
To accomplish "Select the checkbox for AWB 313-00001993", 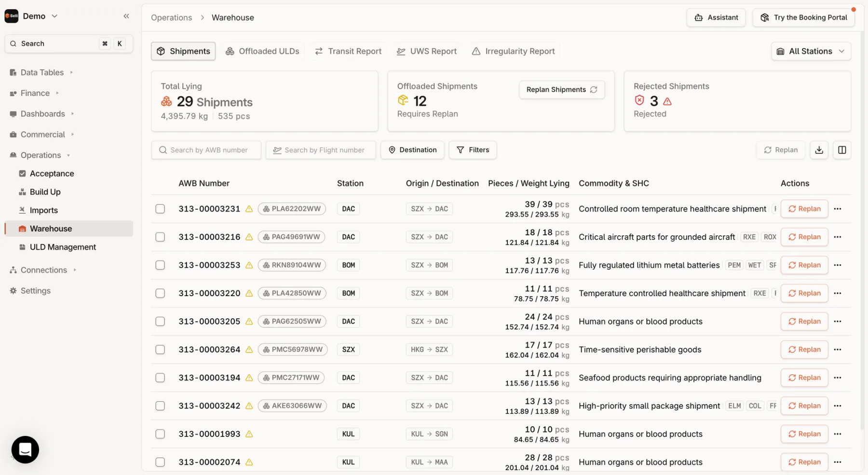I will [160, 434].
